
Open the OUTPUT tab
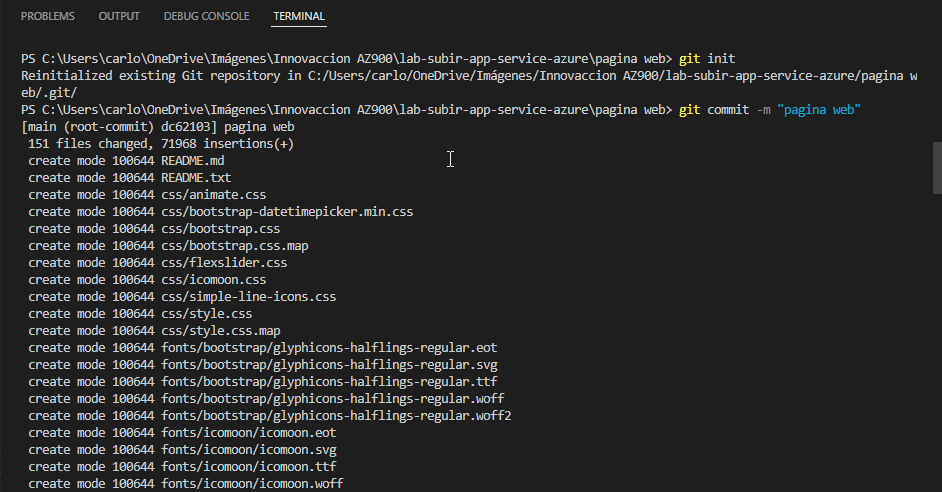click(119, 16)
